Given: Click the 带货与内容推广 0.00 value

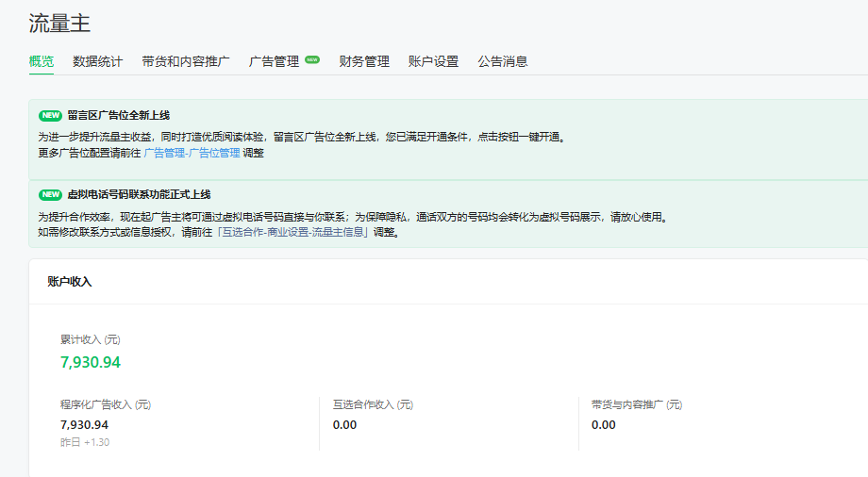Looking at the screenshot, I should (604, 424).
